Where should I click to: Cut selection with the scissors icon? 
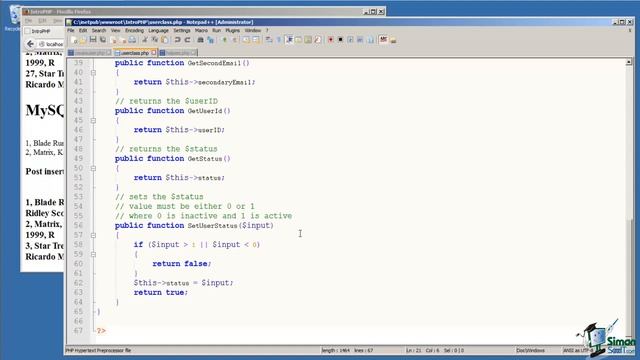click(145, 40)
